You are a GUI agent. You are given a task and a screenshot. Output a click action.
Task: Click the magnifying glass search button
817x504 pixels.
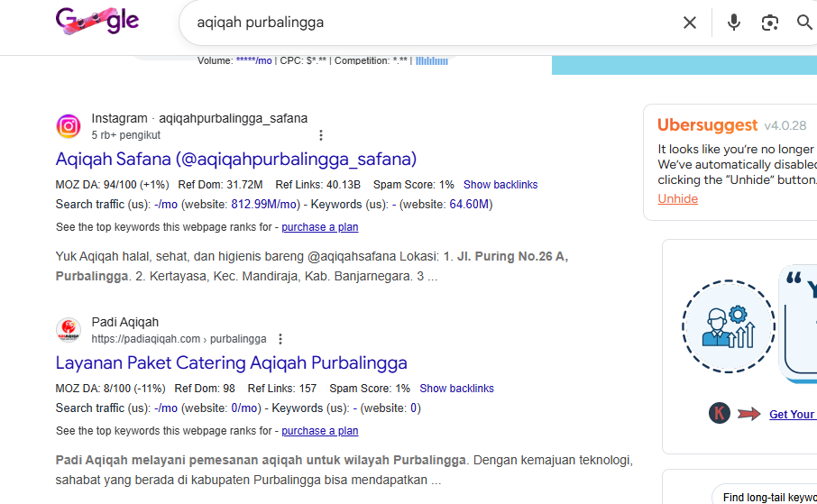pyautogui.click(x=804, y=23)
